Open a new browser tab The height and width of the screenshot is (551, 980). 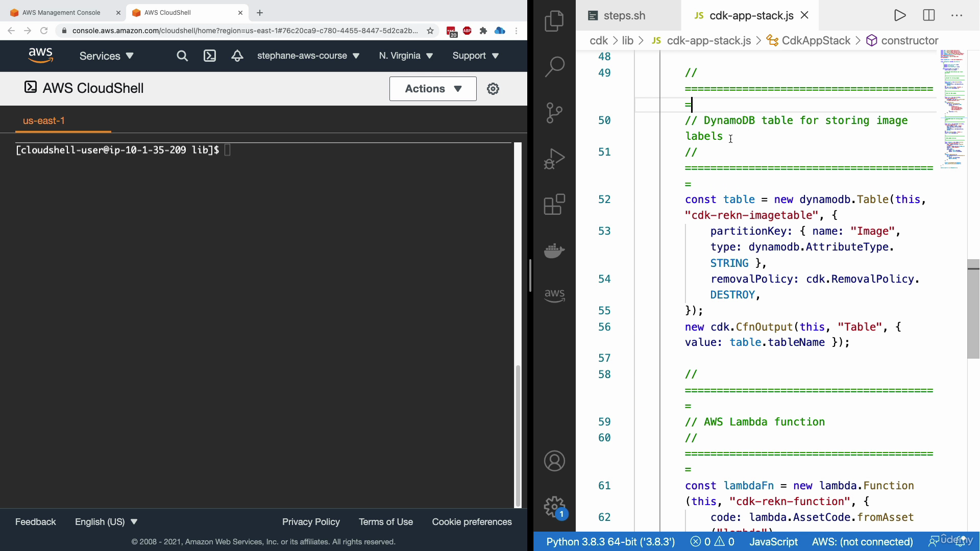pos(260,13)
